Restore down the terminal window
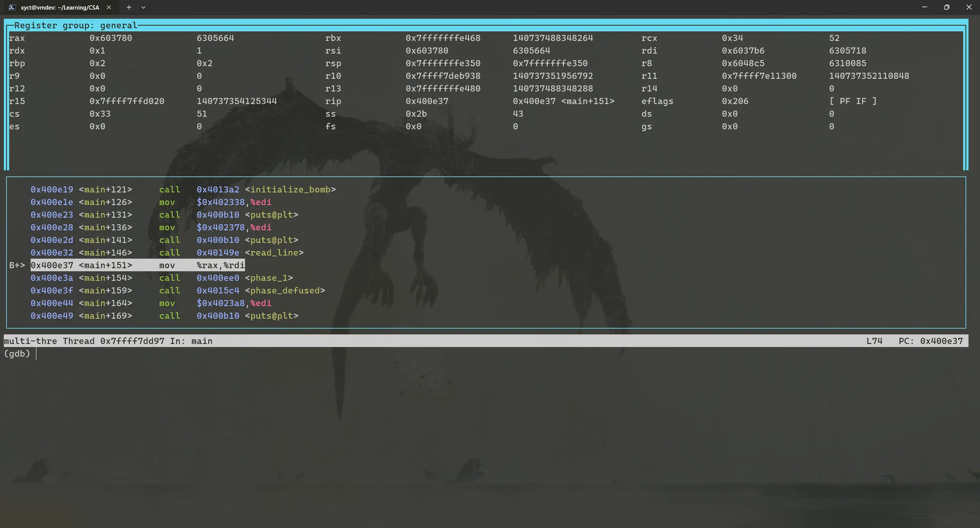 [947, 7]
